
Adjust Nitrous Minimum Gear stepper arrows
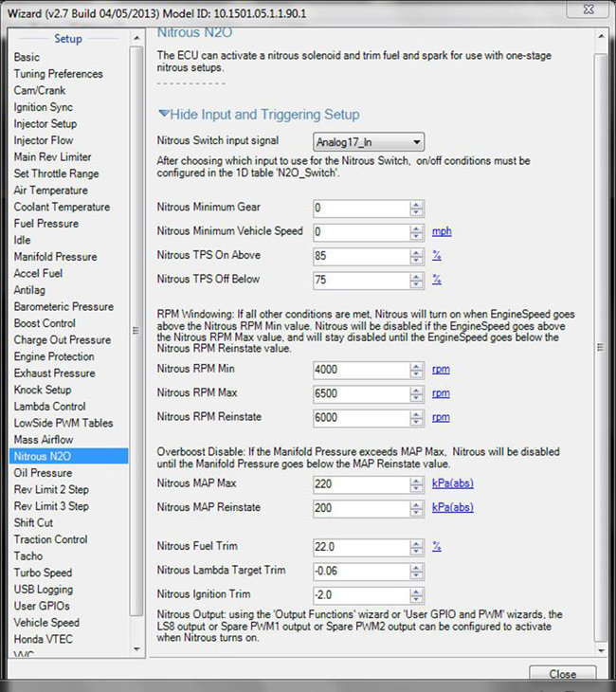pos(417,209)
